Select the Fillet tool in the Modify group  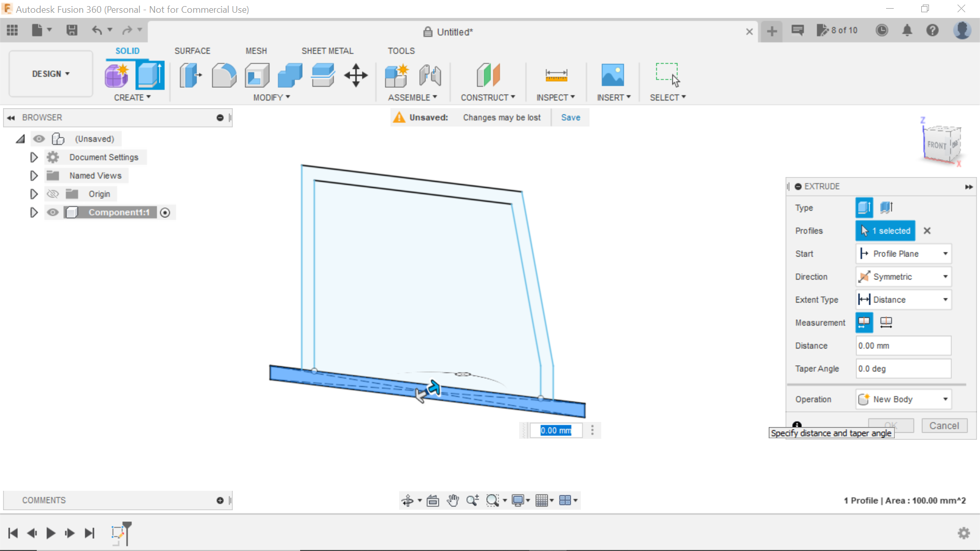pos(224,75)
